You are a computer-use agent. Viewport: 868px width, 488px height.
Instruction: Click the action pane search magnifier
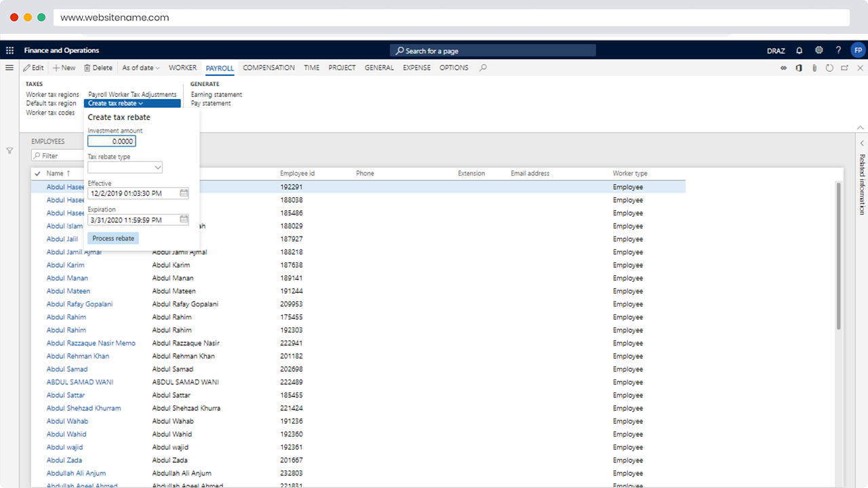point(483,68)
